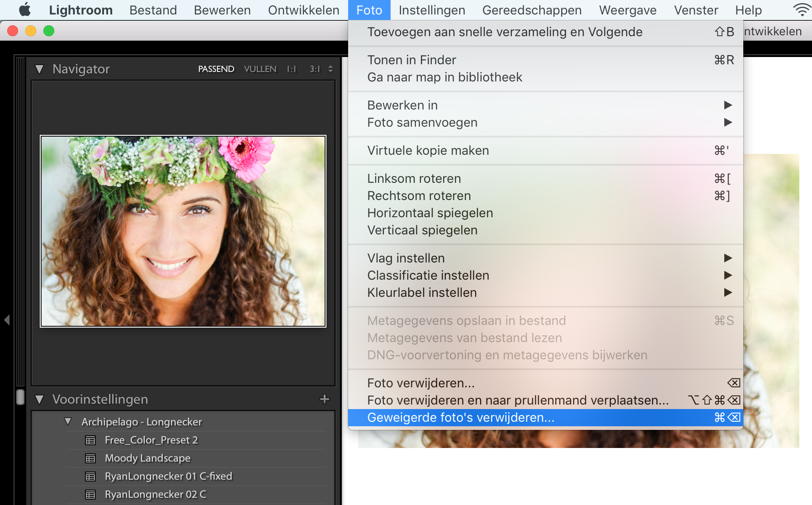Click the green fullscreen window button
Image resolution: width=812 pixels, height=505 pixels.
click(49, 31)
